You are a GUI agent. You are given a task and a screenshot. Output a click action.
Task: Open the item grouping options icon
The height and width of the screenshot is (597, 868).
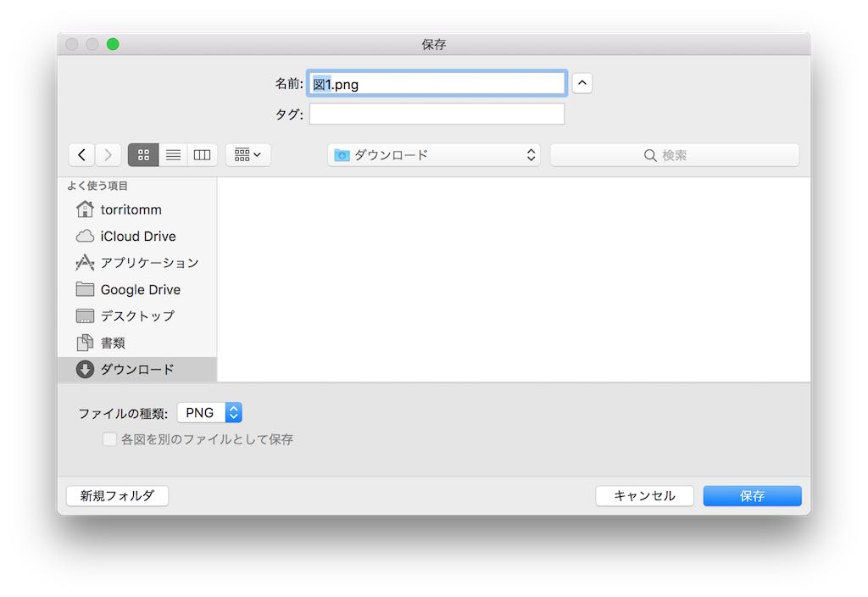tap(247, 154)
